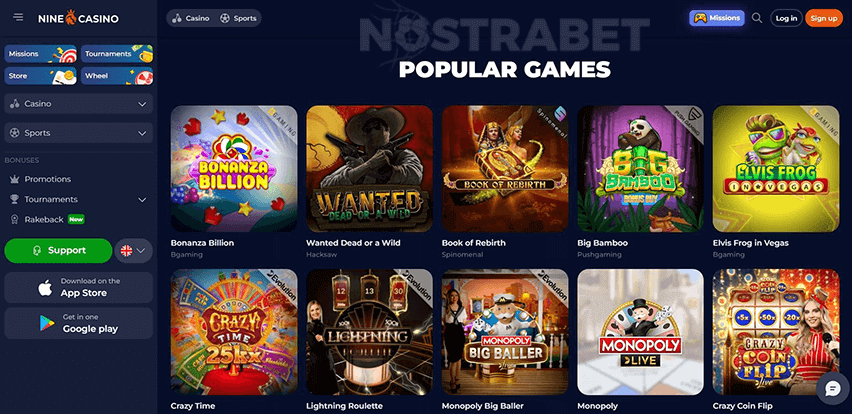Open the hamburger menu icon
The height and width of the screenshot is (414, 852).
(x=18, y=17)
